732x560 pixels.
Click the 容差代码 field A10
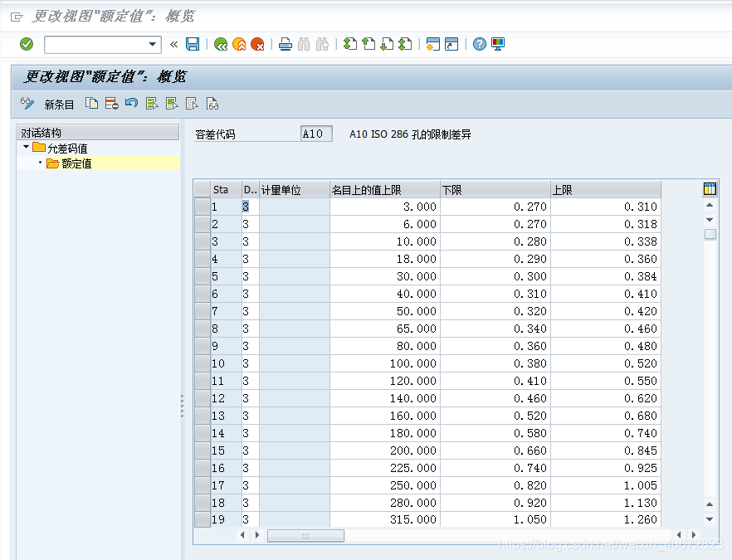pos(316,134)
